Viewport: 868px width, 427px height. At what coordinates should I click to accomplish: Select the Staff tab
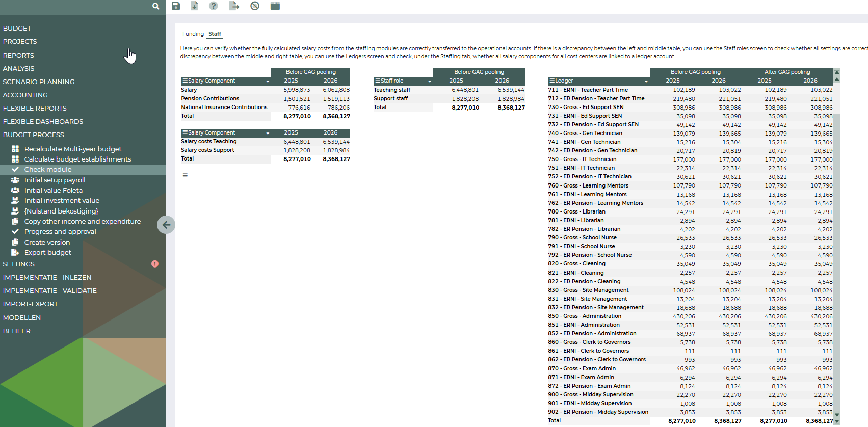click(x=215, y=34)
